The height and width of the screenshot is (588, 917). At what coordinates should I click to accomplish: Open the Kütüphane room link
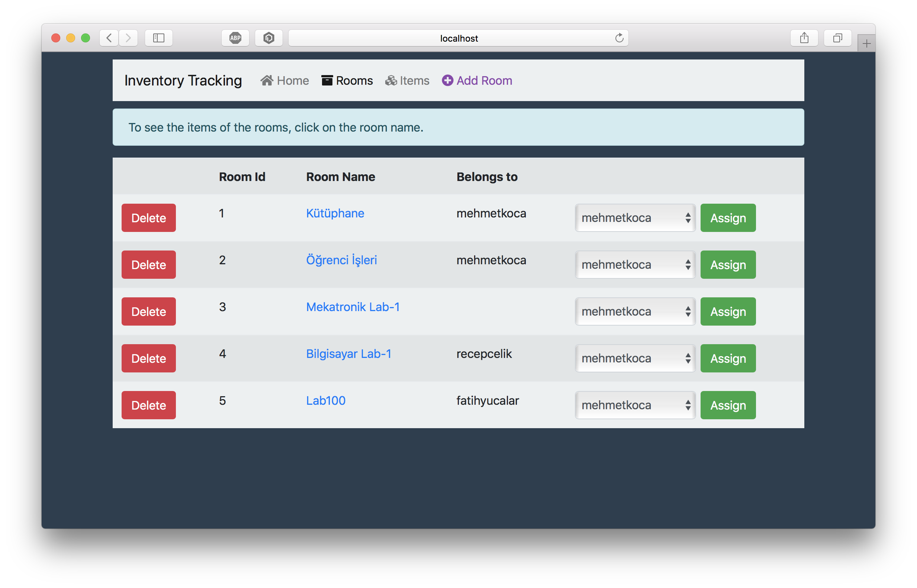335,213
